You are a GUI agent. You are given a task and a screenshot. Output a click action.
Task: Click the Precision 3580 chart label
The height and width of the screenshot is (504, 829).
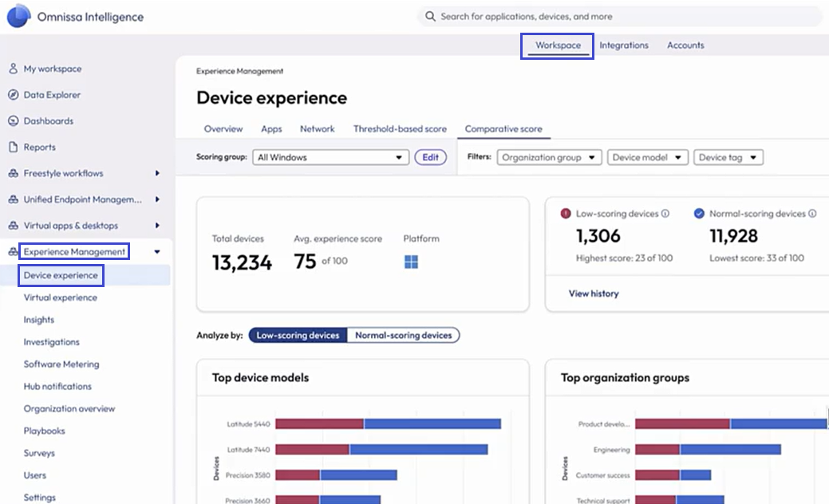tap(247, 475)
